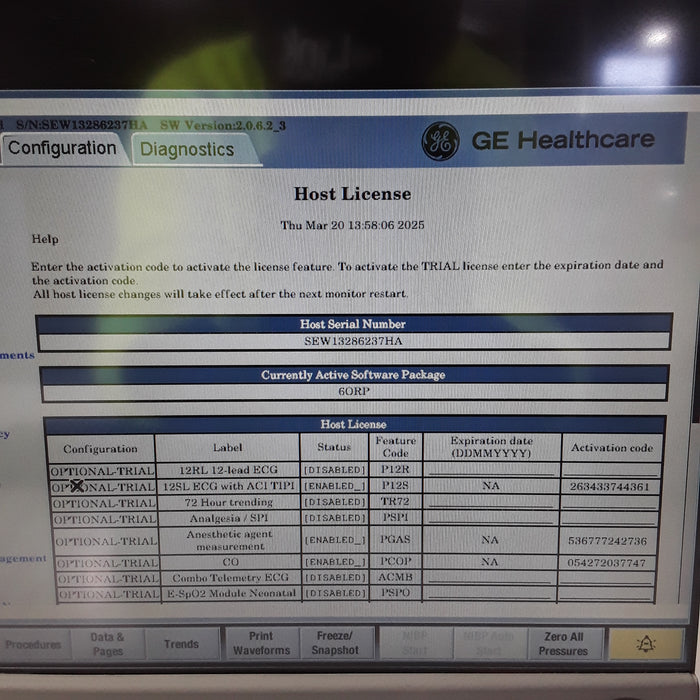Click the [ENABLED_] status for P12S
The image size is (700, 700).
[x=335, y=486]
